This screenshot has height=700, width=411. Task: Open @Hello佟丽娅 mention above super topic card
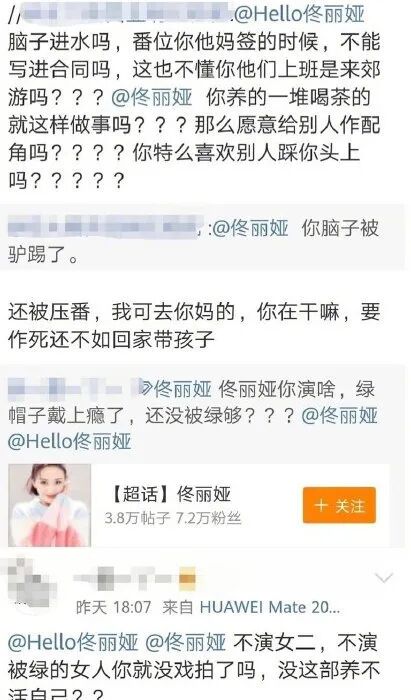70,442
